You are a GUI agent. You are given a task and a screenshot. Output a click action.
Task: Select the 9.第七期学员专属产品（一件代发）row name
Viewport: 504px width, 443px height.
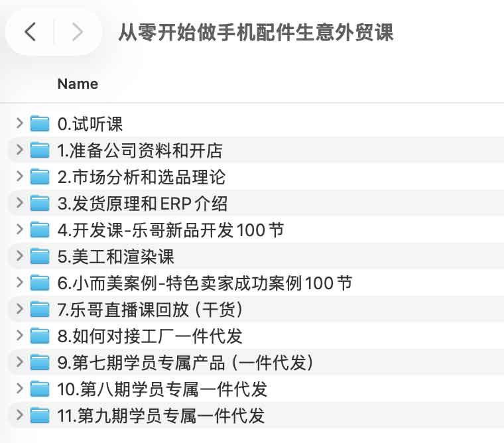[x=185, y=363]
